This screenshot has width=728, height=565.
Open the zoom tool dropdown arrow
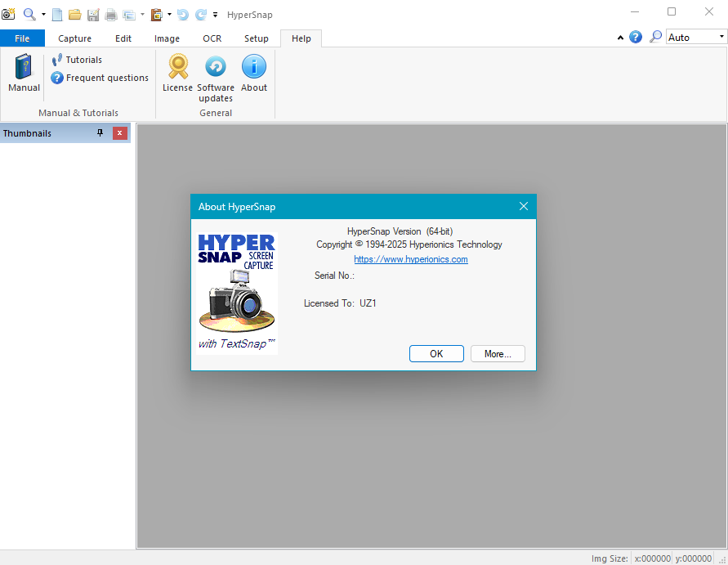pyautogui.click(x=43, y=15)
